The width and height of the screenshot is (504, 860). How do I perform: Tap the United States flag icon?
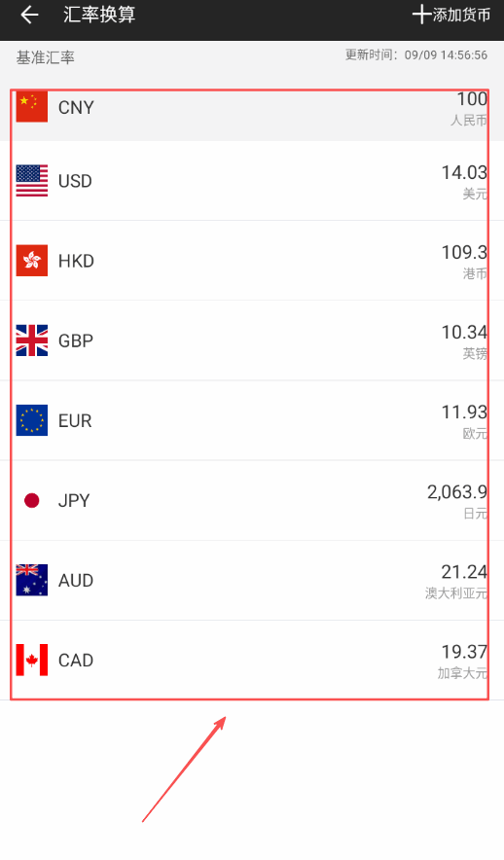click(32, 180)
